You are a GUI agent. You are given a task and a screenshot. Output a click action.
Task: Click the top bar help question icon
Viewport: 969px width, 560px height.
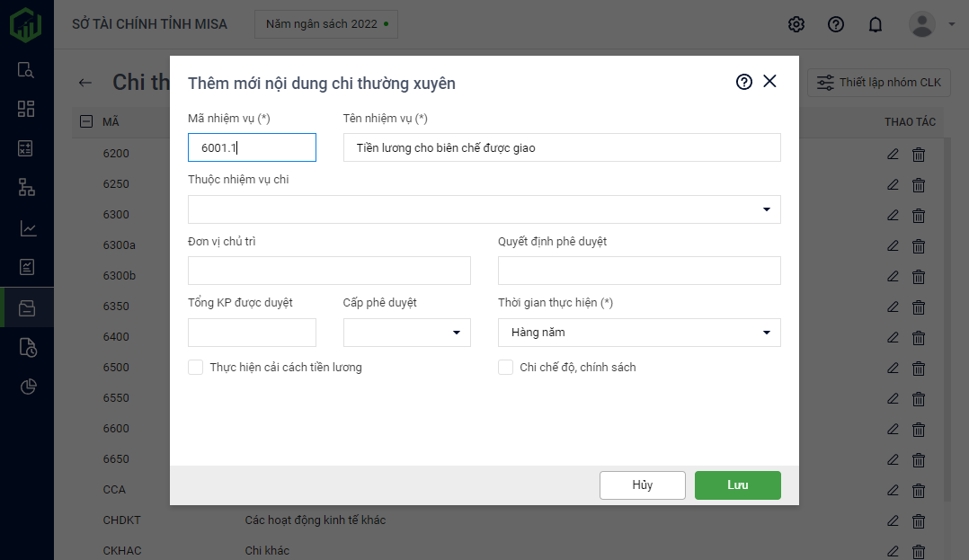835,24
